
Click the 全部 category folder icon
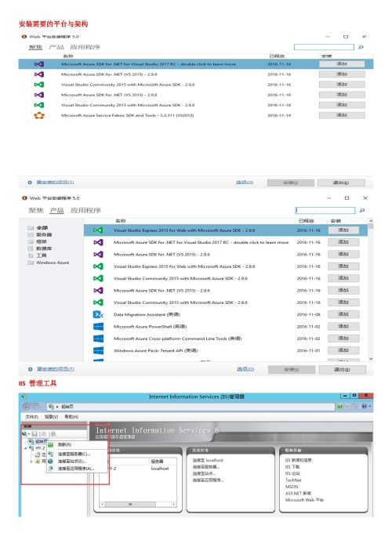tap(31, 227)
